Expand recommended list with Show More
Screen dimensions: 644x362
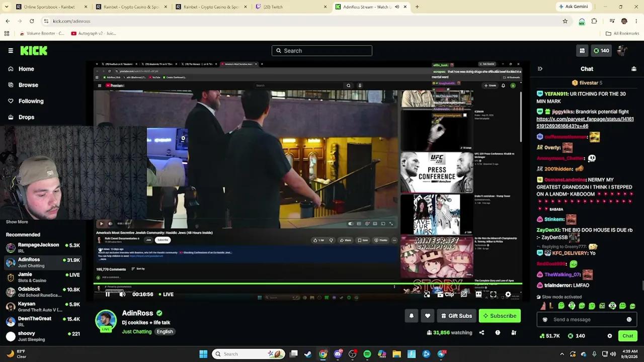coord(17,222)
